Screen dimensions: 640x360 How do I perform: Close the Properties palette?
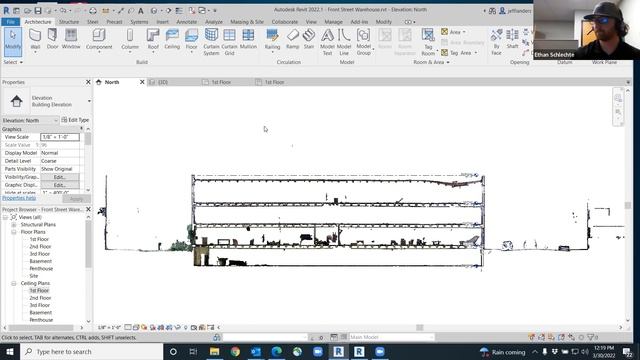88,82
